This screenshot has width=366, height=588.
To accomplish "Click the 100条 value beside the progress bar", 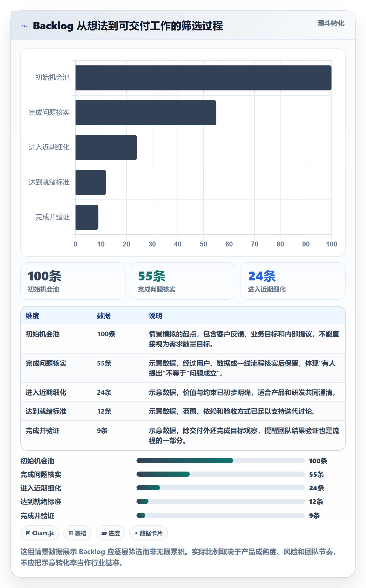I will click(x=318, y=461).
